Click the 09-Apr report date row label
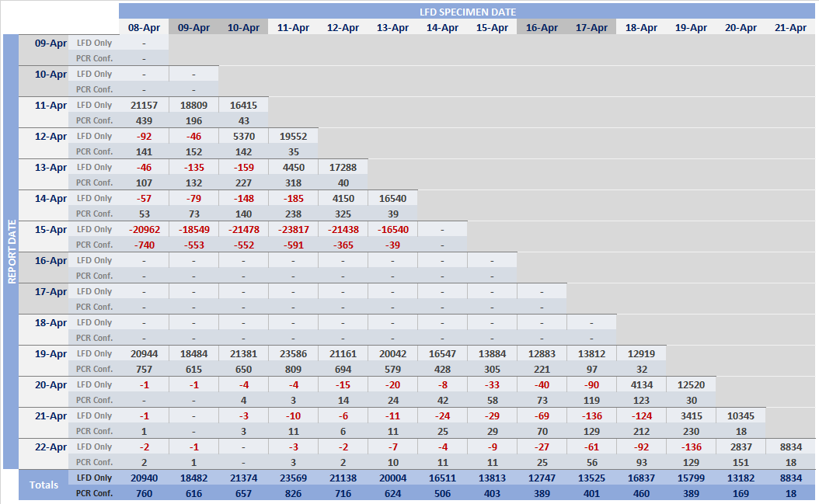The height and width of the screenshot is (504, 819). pyautogui.click(x=51, y=43)
